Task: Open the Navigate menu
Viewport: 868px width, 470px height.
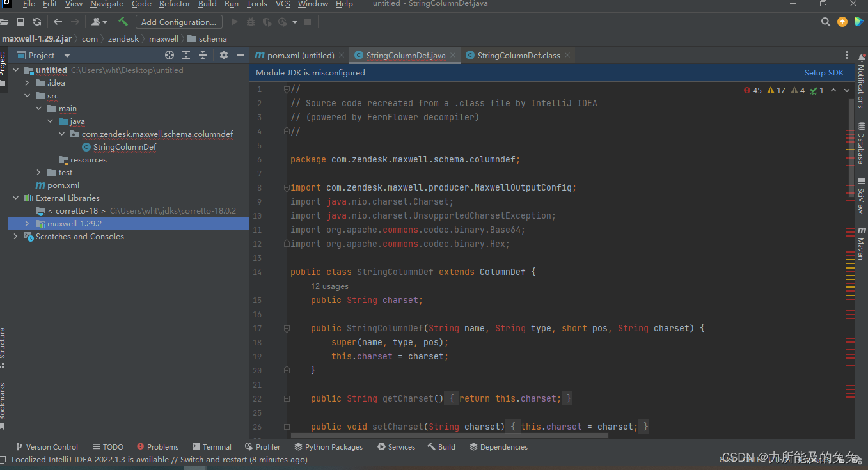Action: pyautogui.click(x=107, y=4)
